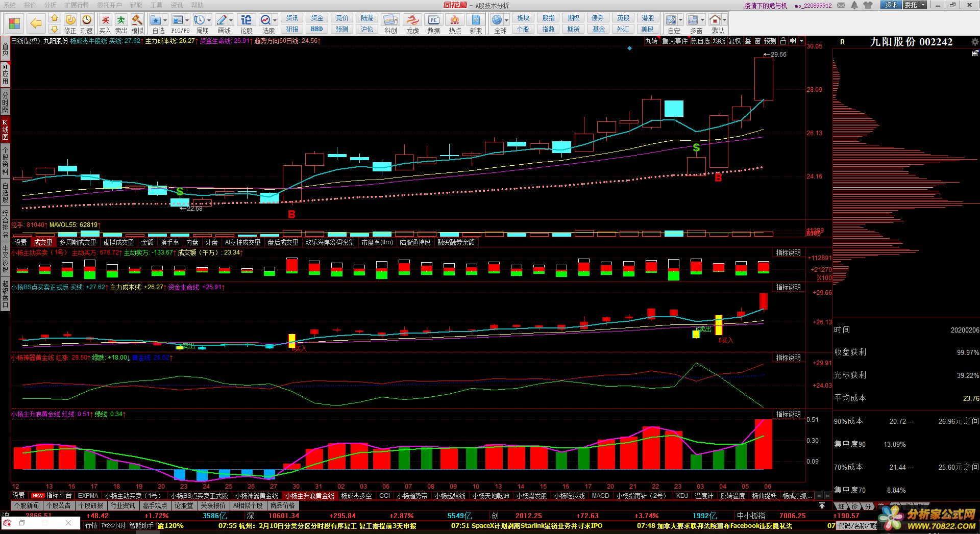Open the 数据 PE data icon
The width and height of the screenshot is (980, 534).
tap(433, 20)
